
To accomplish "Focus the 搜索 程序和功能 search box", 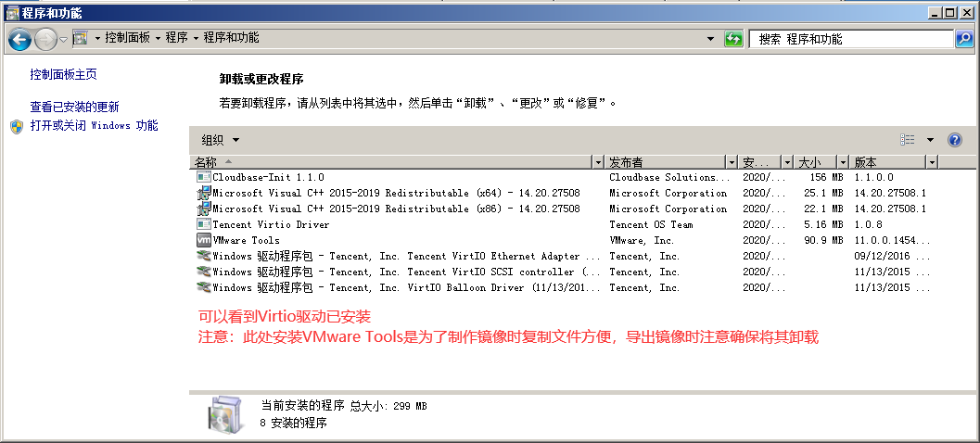I will click(851, 39).
